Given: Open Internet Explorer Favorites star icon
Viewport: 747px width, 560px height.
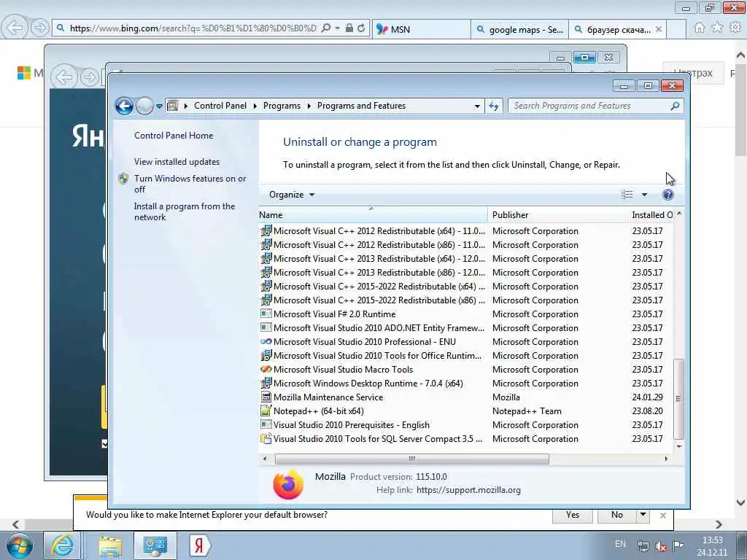Looking at the screenshot, I should pos(717,28).
